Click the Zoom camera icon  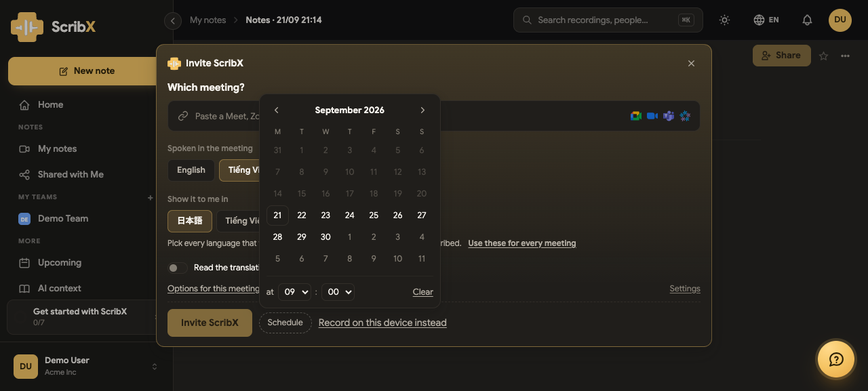(x=652, y=116)
